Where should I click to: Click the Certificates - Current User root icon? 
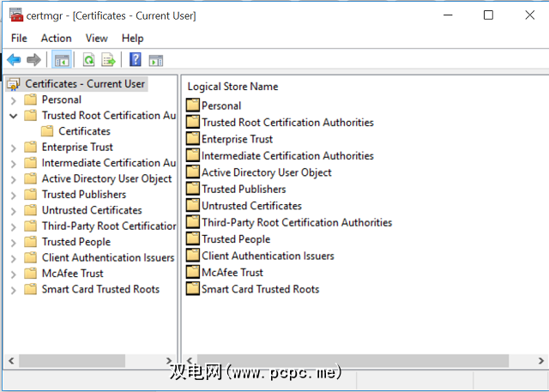[14, 84]
